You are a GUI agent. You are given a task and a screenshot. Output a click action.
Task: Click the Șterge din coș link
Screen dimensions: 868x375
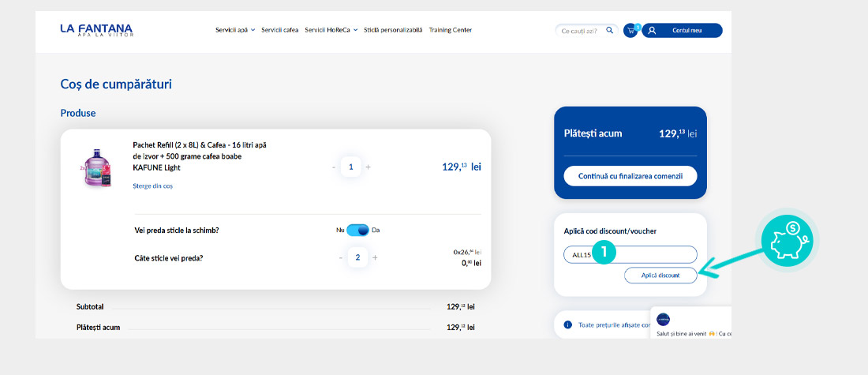click(152, 186)
